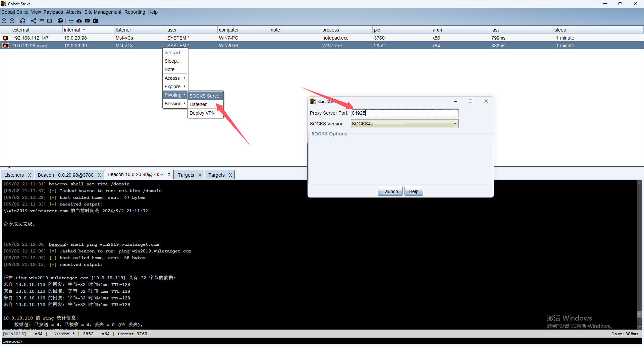Choose Interact in the context menu
Viewport: 644px width, 346px height.
(175, 53)
